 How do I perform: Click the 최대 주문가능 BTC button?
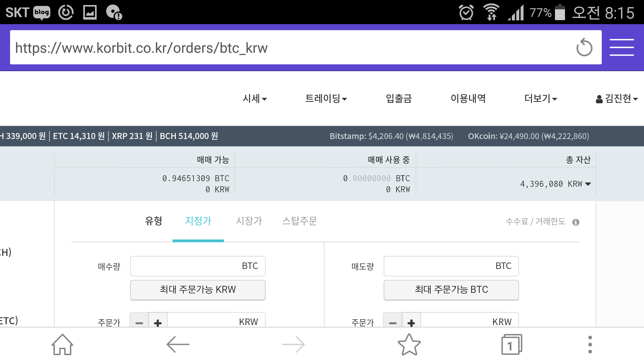pyautogui.click(x=451, y=290)
